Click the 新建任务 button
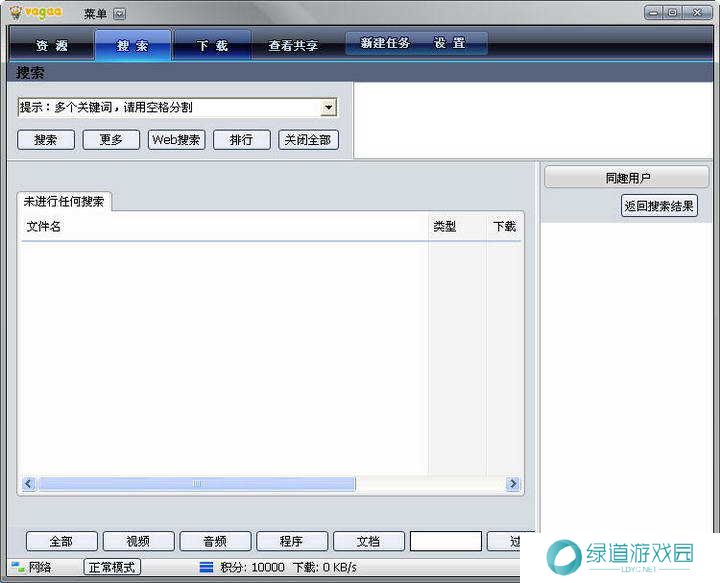Viewport: 720px width, 583px height. 385,43
